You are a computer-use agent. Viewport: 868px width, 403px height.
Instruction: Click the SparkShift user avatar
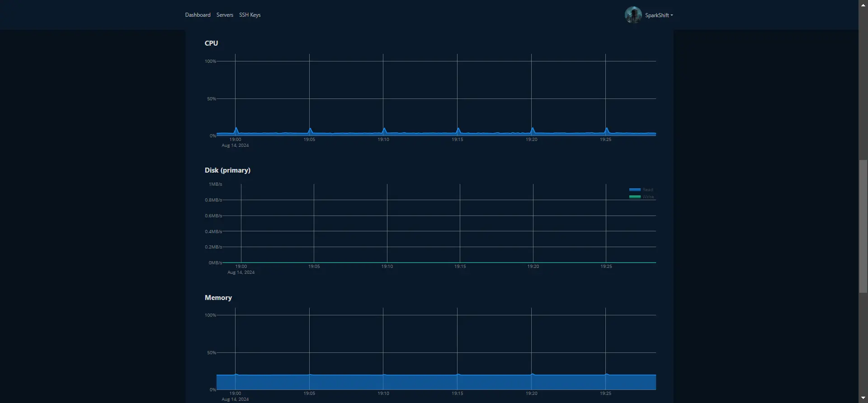(633, 15)
